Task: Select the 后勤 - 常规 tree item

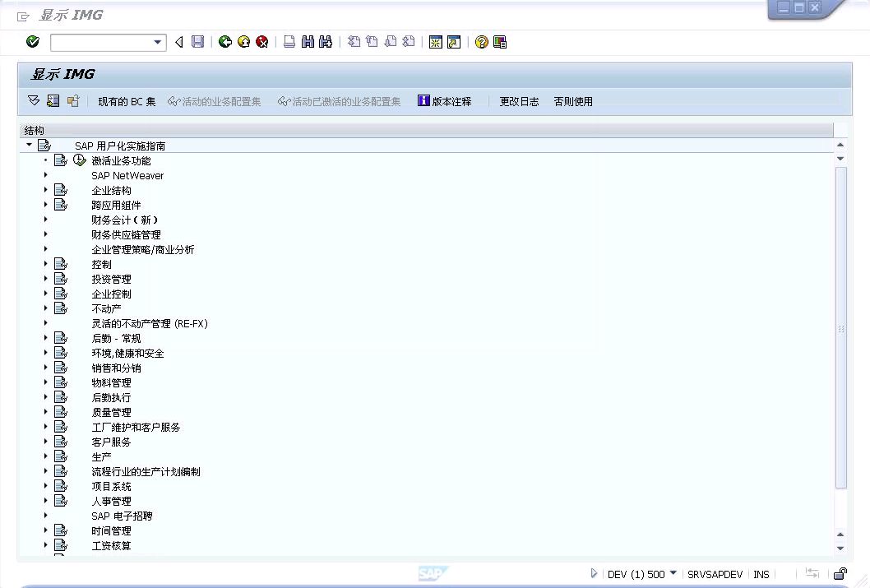Action: click(116, 338)
